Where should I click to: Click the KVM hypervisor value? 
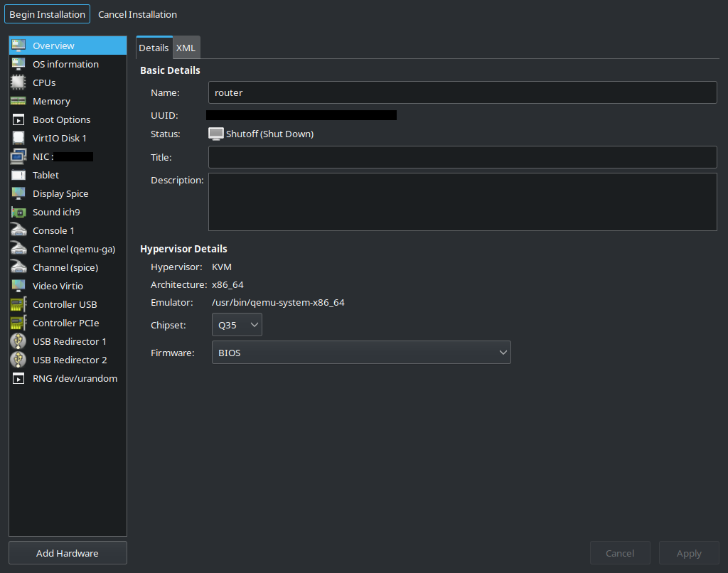[x=222, y=267]
